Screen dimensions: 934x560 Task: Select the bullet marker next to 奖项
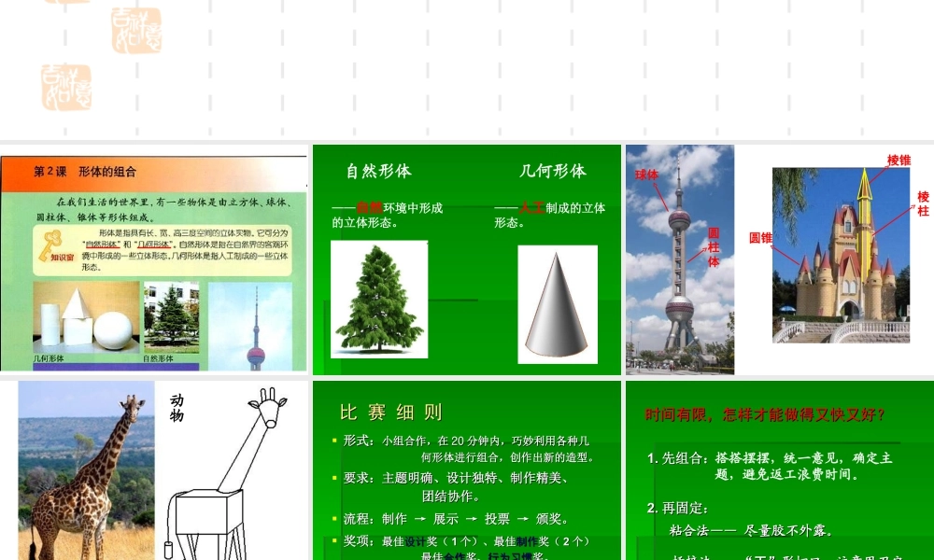click(x=333, y=540)
